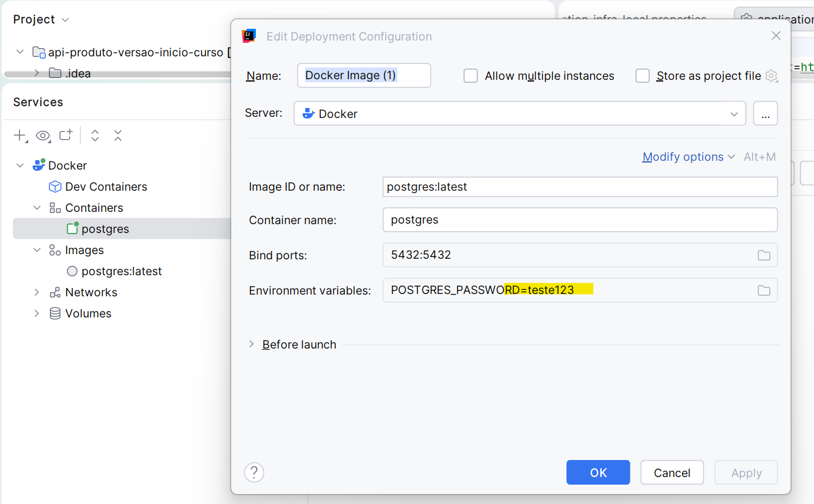Click the collapse all arrows icon
The height and width of the screenshot is (504, 814).
pos(118,136)
